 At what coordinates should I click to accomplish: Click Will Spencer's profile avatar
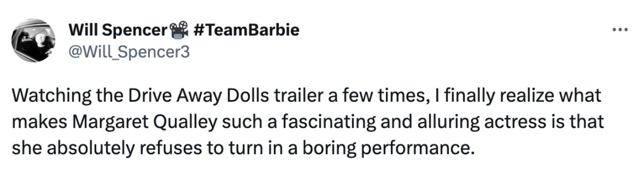coord(34,40)
